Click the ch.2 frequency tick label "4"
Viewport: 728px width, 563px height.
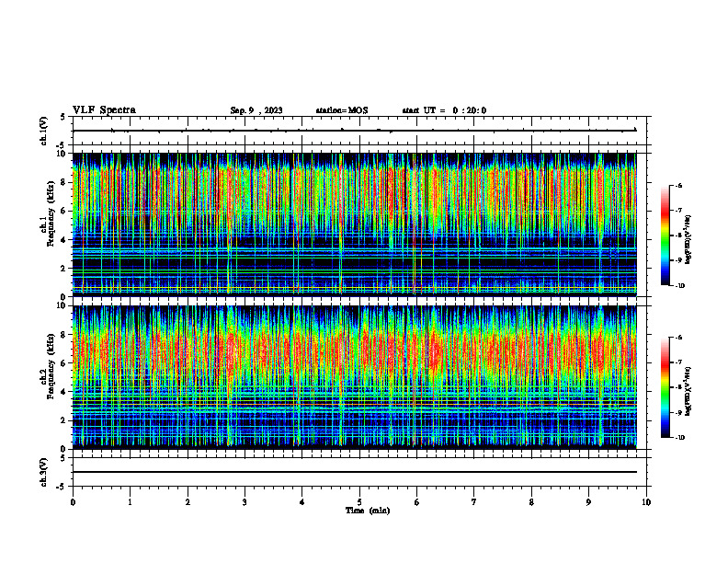pos(64,392)
